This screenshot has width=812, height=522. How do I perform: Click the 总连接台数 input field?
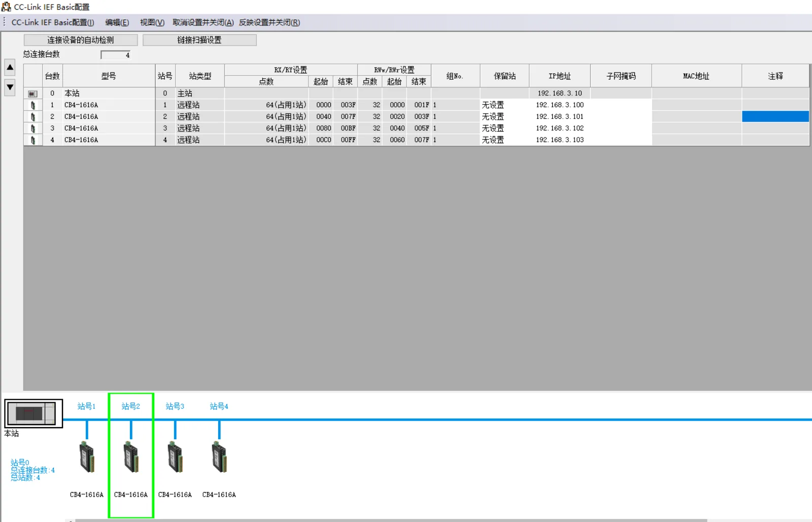tap(116, 55)
